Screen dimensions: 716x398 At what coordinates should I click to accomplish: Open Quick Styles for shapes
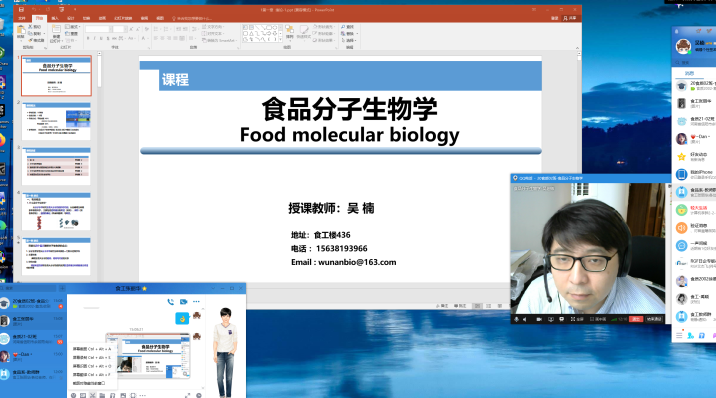coord(304,33)
